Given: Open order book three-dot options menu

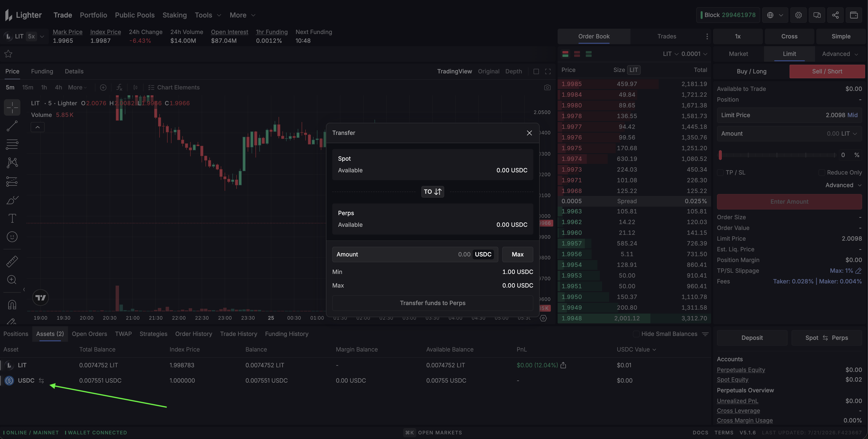Looking at the screenshot, I should click(707, 36).
